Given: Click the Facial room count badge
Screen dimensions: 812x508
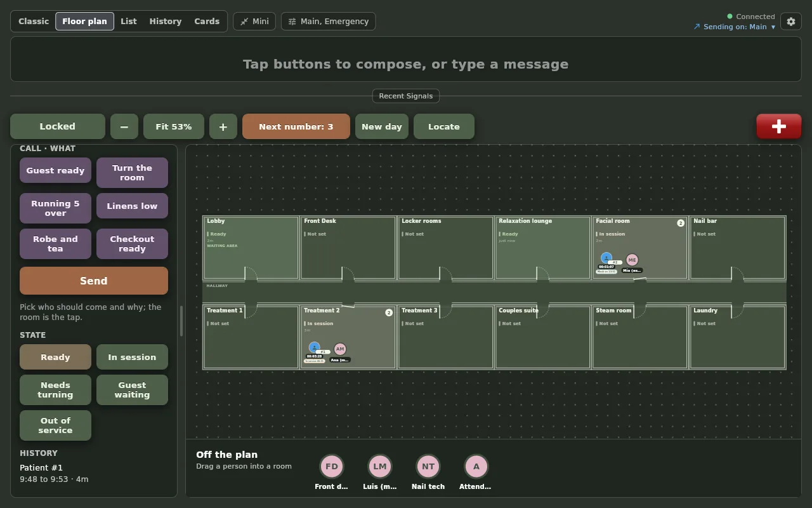Looking at the screenshot, I should tap(681, 223).
